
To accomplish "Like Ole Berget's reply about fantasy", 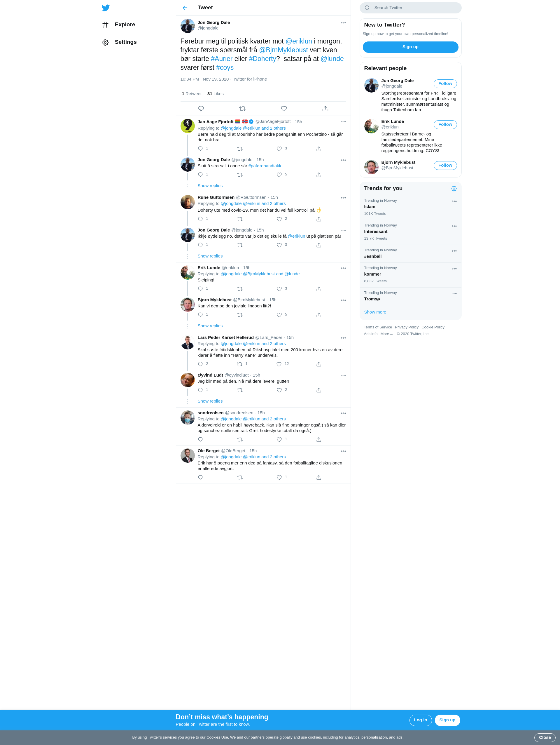I will (279, 477).
